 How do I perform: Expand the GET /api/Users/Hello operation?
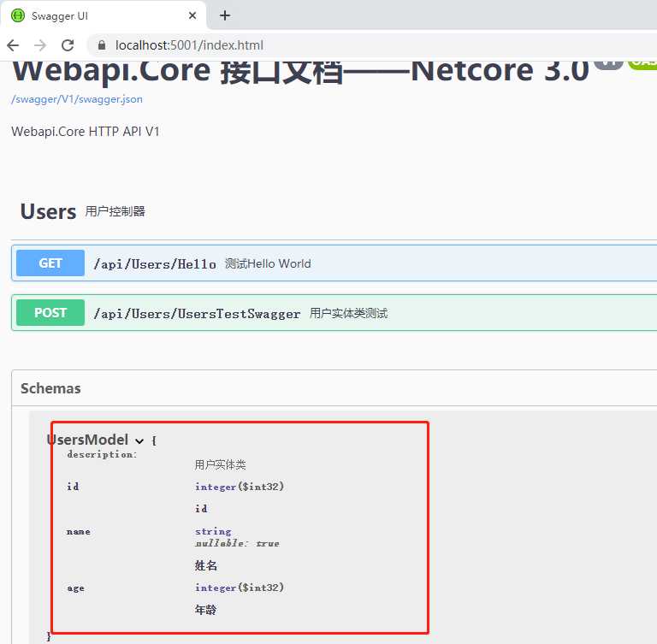(x=334, y=263)
